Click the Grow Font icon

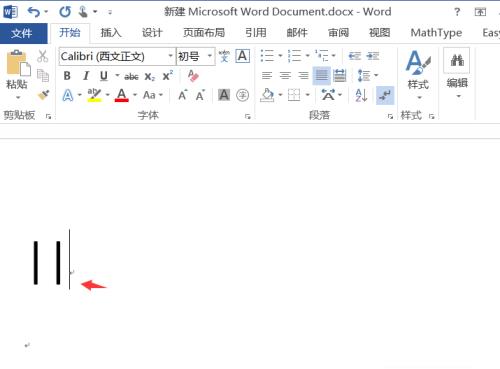pyautogui.click(x=183, y=96)
